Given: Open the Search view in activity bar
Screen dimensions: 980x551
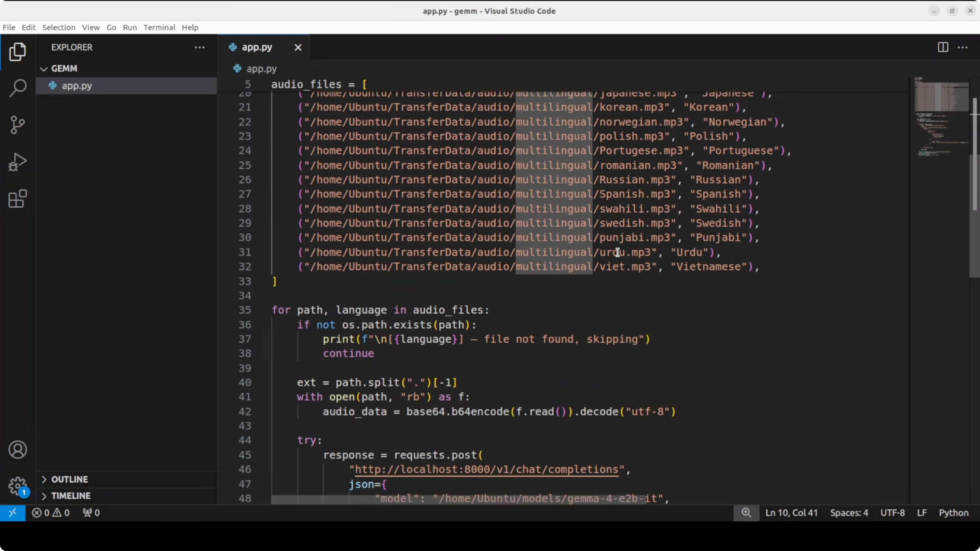Looking at the screenshot, I should [18, 88].
